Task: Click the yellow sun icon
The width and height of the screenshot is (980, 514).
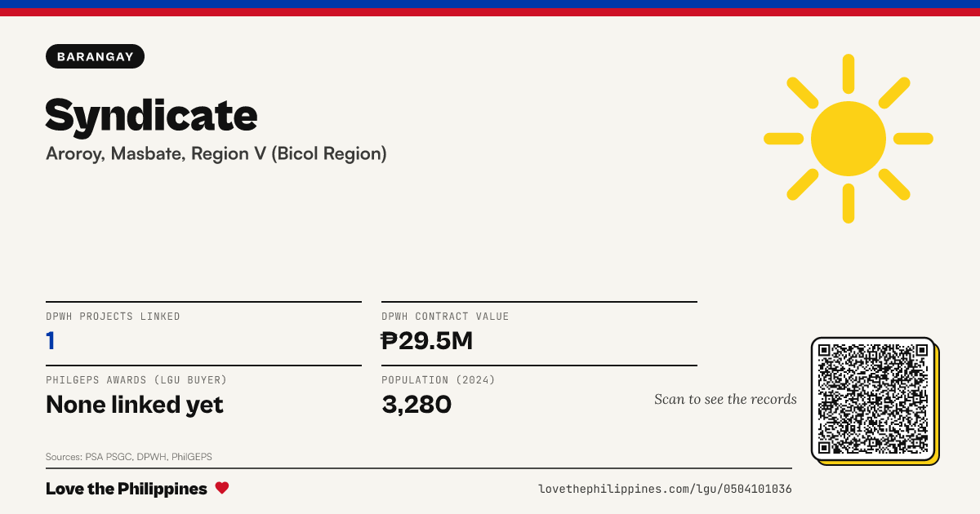Action: click(x=849, y=139)
